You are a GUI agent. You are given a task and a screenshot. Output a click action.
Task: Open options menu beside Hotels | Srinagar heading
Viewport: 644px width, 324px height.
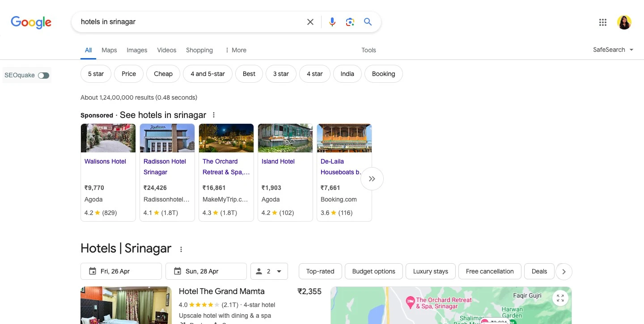(x=181, y=249)
